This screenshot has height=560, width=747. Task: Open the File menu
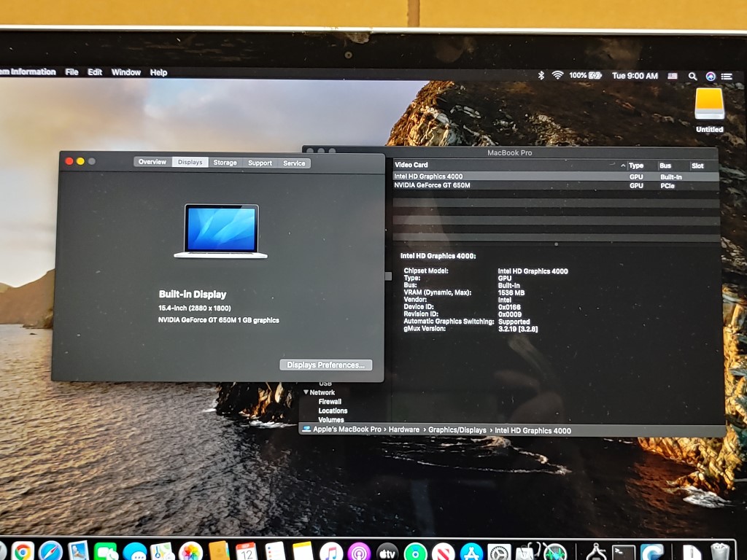click(x=72, y=72)
